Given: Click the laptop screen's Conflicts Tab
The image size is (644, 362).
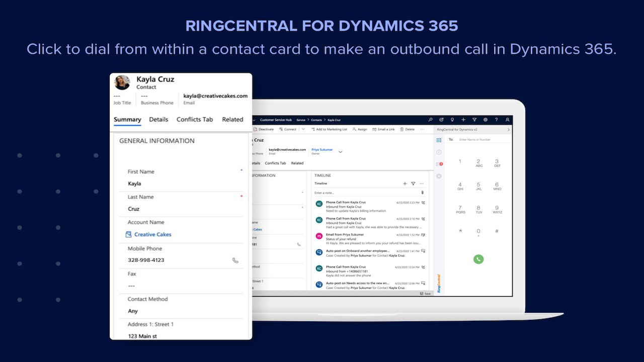Looking at the screenshot, I should 275,163.
